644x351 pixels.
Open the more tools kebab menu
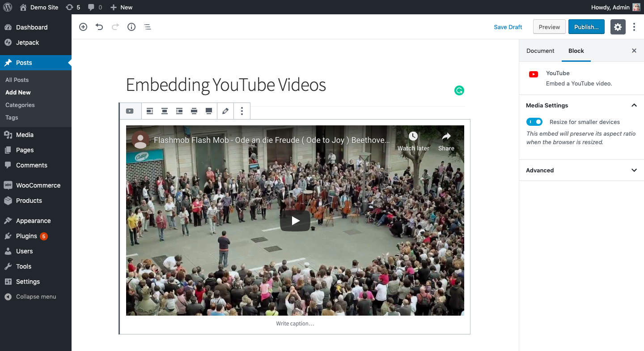[x=634, y=27]
